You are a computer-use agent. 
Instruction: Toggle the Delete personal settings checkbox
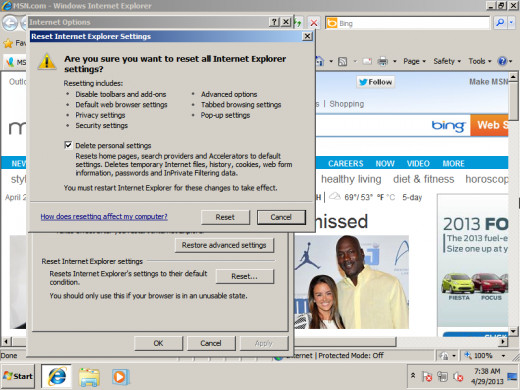[x=68, y=145]
